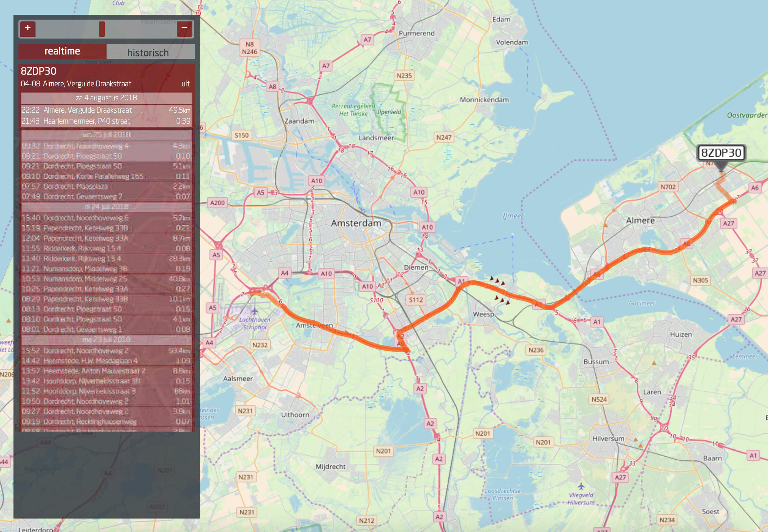Select the 13:42 Hoofddorp, Nijverheidsstraat 3B row
This screenshot has height=532, width=768.
(106, 381)
